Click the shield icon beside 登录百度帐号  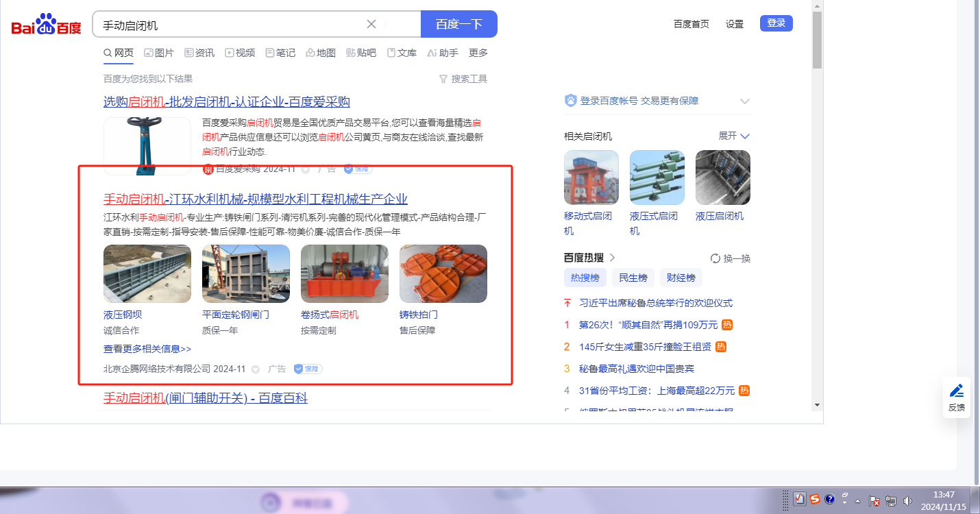(570, 101)
